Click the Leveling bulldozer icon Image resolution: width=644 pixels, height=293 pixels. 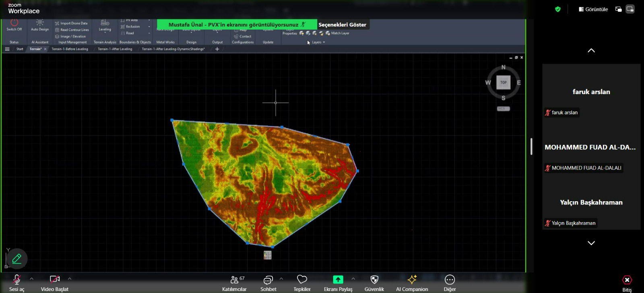click(x=105, y=23)
